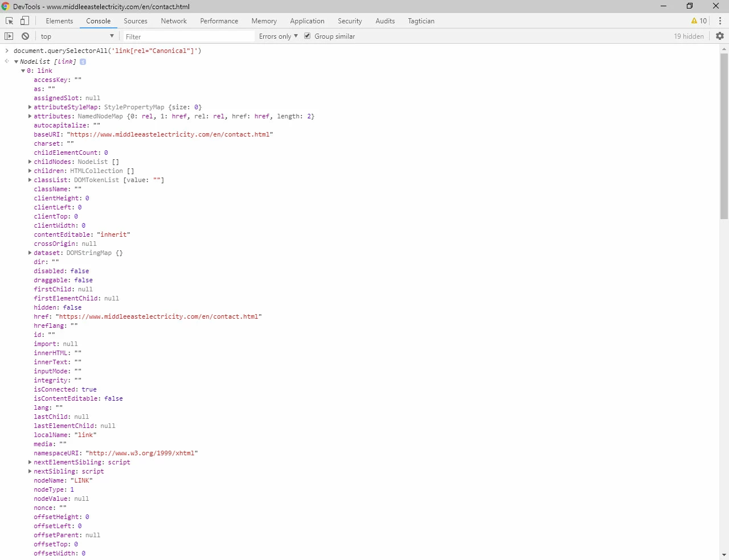This screenshot has height=560, width=729.
Task: Expand the children HTMLCollection property
Action: tap(30, 171)
